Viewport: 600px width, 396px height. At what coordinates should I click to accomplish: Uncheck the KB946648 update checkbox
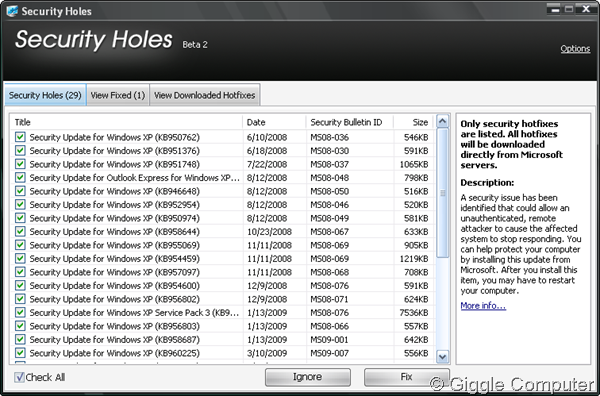tap(20, 191)
